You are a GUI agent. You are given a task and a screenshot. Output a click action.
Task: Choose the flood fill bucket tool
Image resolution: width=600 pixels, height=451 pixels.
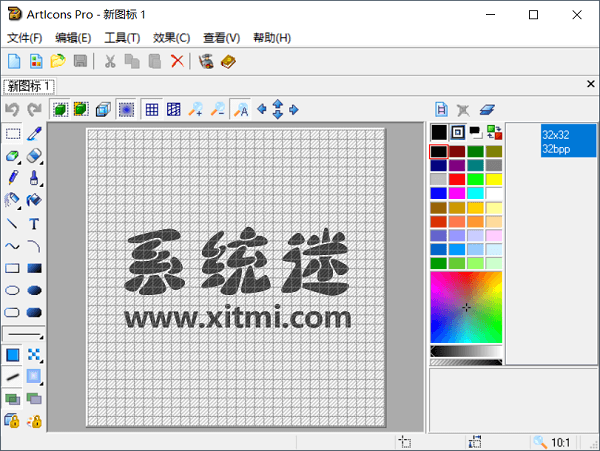(x=34, y=200)
